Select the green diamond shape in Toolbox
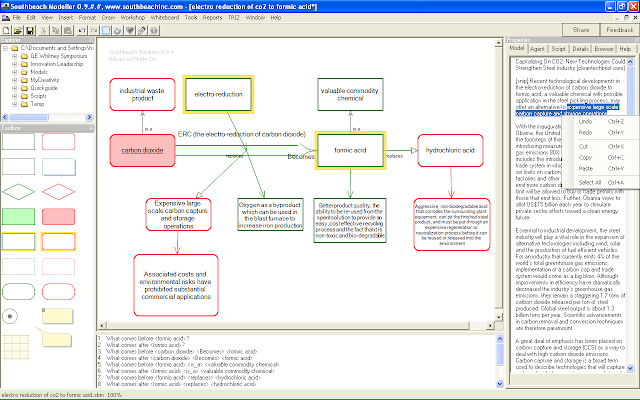This screenshot has width=640, height=400. pos(18,192)
